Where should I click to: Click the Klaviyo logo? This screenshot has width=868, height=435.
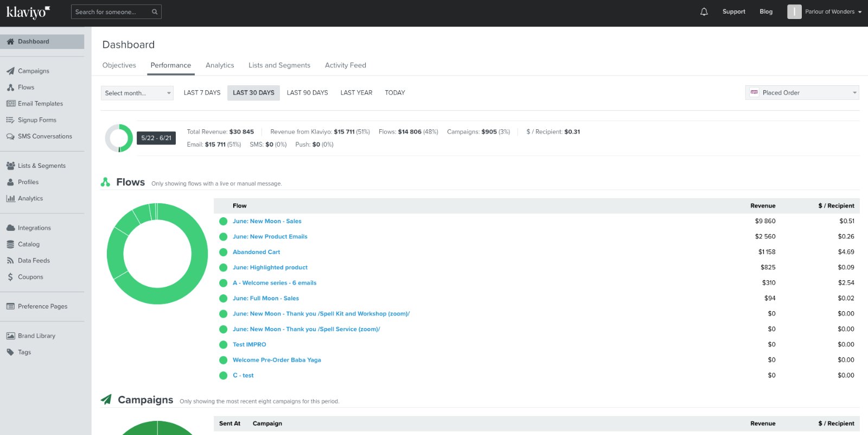(28, 12)
